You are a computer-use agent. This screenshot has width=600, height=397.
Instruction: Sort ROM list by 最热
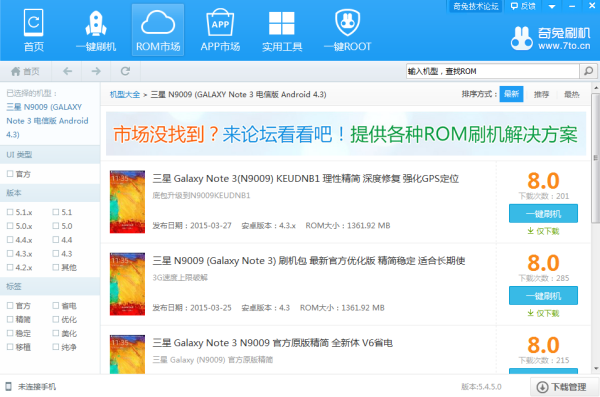(x=572, y=95)
